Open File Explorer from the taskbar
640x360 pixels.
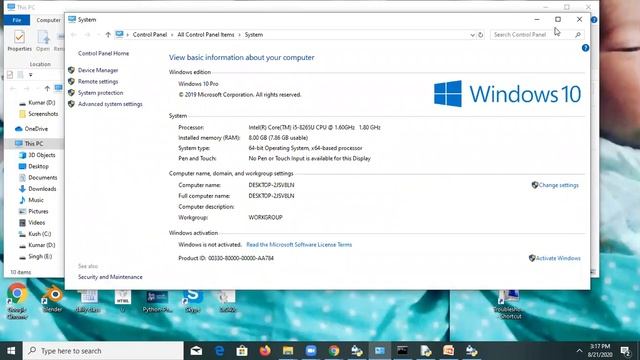tap(288, 351)
